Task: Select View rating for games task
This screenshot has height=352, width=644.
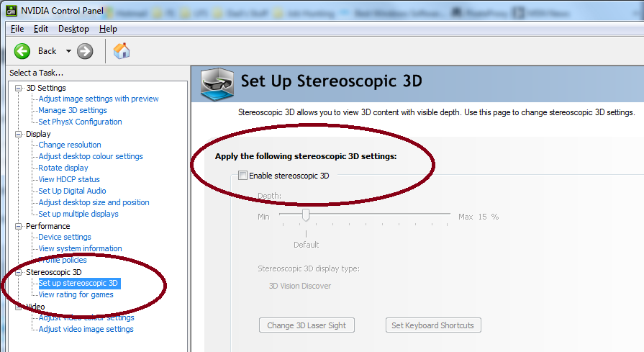Action: [76, 294]
